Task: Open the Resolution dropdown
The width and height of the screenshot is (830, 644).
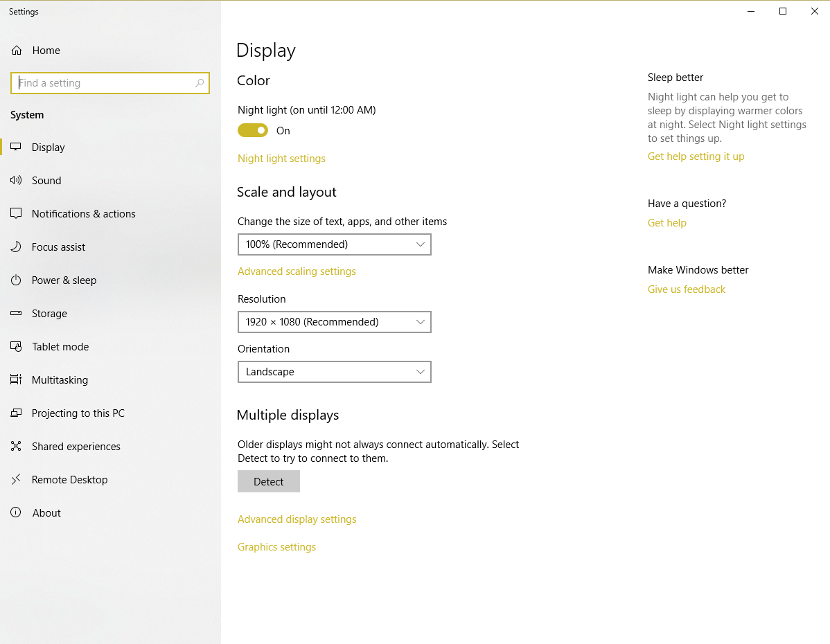Action: (335, 322)
